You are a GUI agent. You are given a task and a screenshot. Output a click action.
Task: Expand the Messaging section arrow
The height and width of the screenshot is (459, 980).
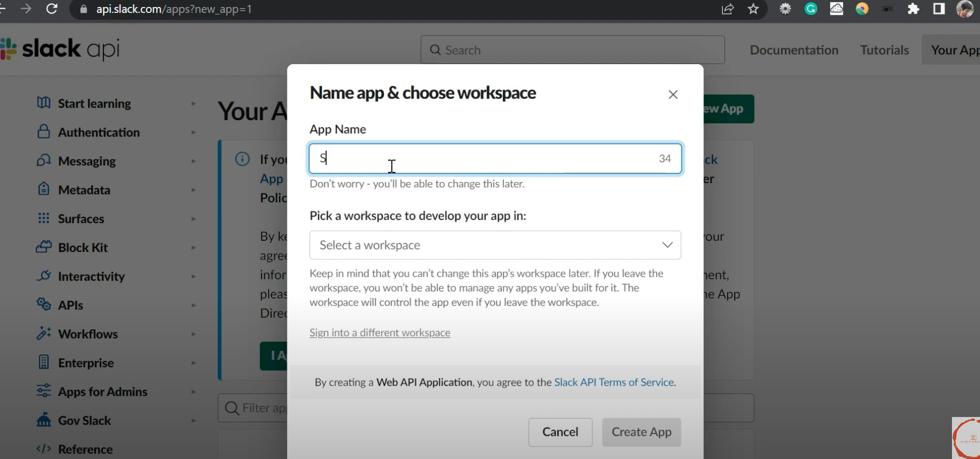(193, 161)
